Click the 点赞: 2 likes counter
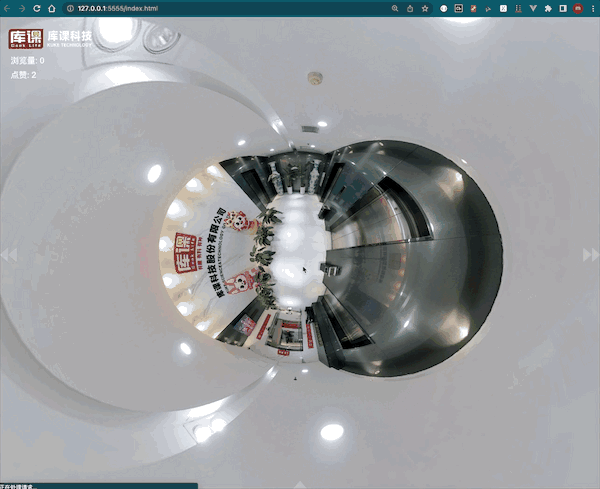Viewport: 600px width, 489px height. 23,75
